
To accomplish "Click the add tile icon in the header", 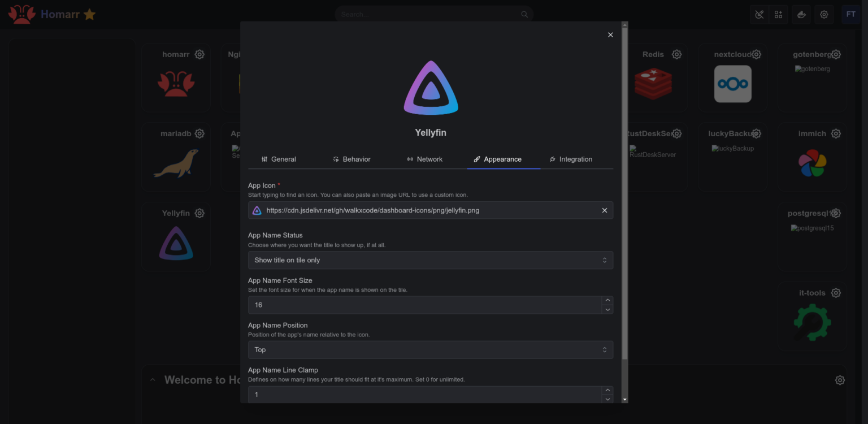I will coord(778,15).
